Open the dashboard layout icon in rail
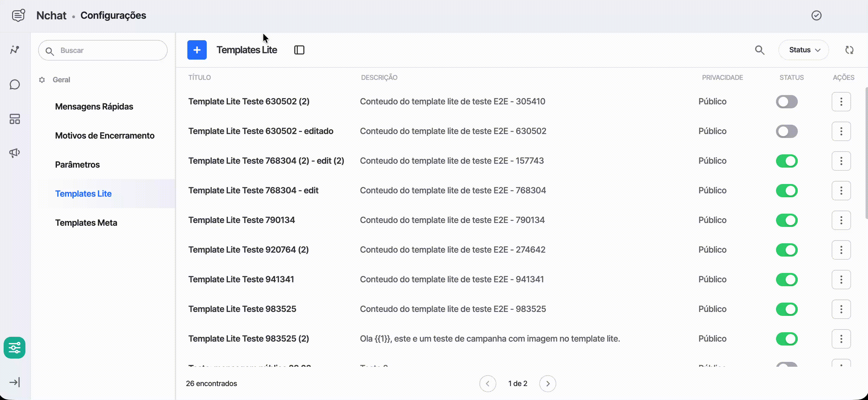The image size is (868, 400). 15,119
